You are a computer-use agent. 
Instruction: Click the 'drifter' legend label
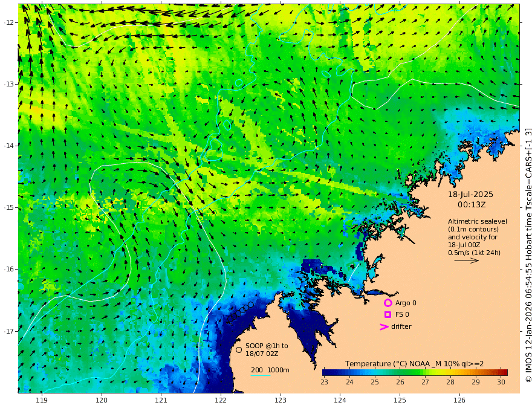pyautogui.click(x=401, y=326)
